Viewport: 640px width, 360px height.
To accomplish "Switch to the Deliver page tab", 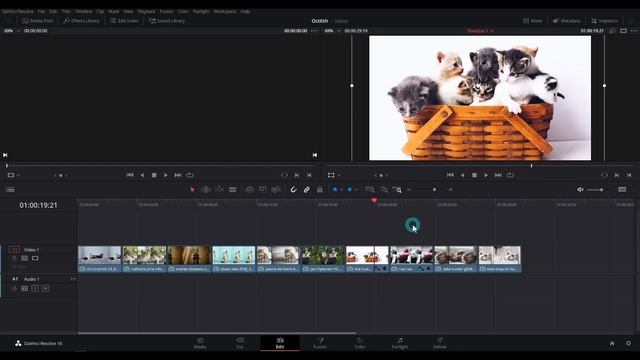I will (x=440, y=343).
